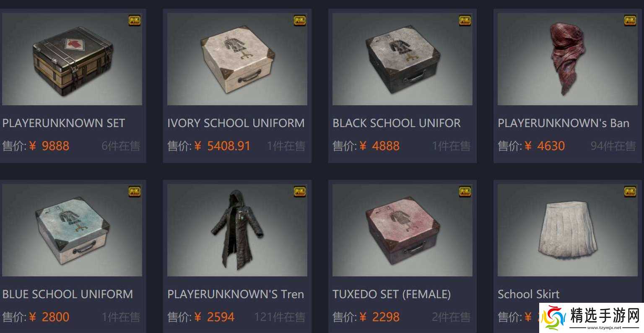This screenshot has width=644, height=333.
Task: View the white School Skirt image
Action: click(568, 230)
